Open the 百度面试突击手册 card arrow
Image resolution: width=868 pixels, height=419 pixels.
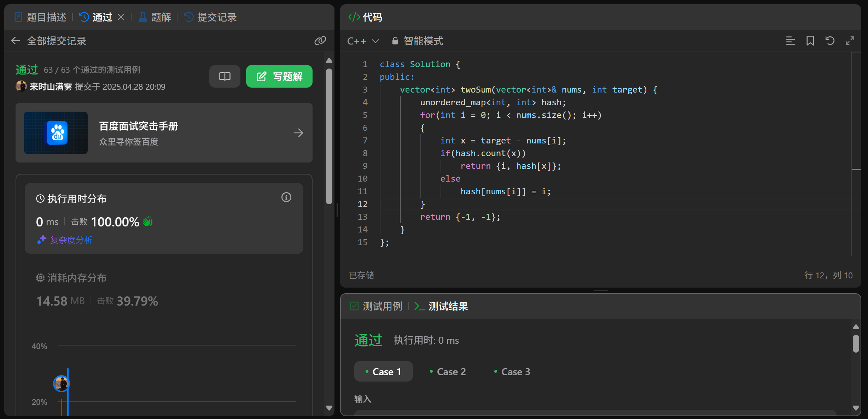click(298, 133)
